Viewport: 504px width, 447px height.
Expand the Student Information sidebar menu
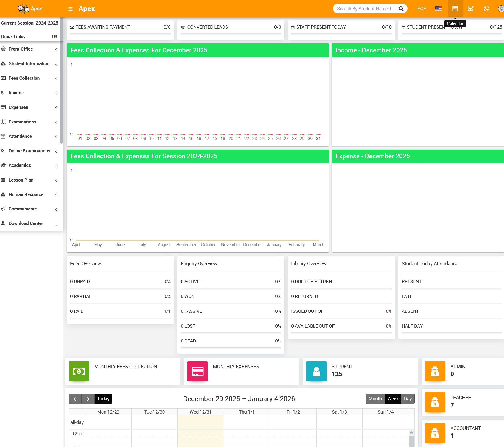point(29,63)
